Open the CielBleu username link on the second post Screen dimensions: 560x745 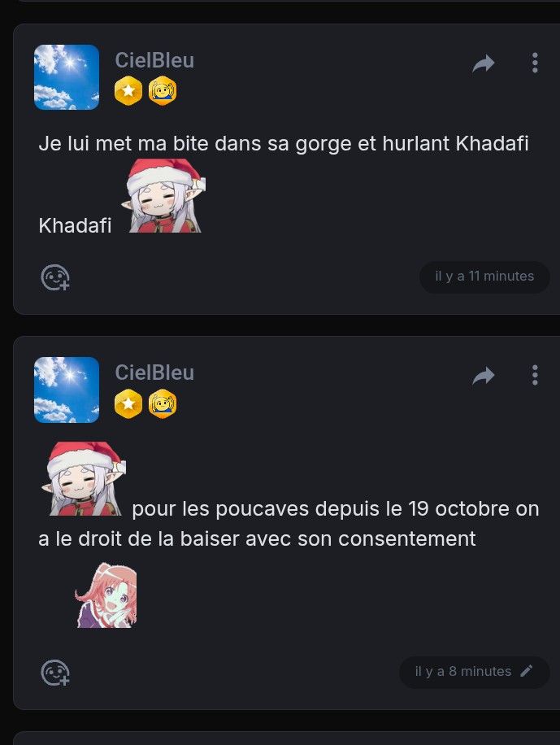tap(154, 372)
